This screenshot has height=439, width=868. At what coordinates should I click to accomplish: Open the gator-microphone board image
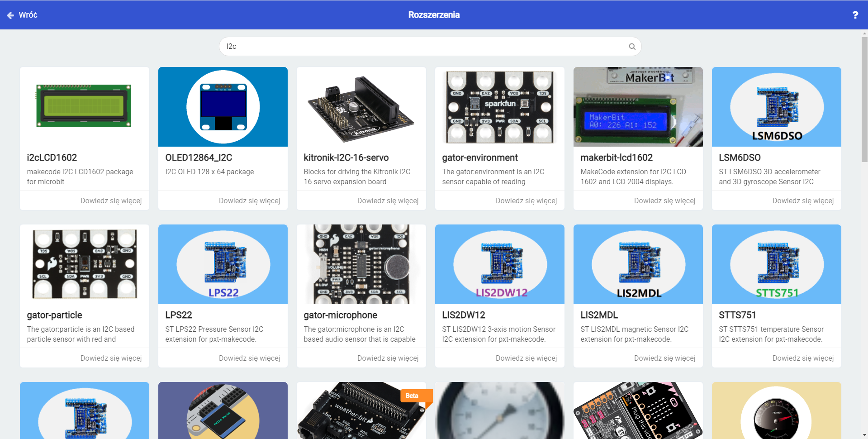(361, 264)
